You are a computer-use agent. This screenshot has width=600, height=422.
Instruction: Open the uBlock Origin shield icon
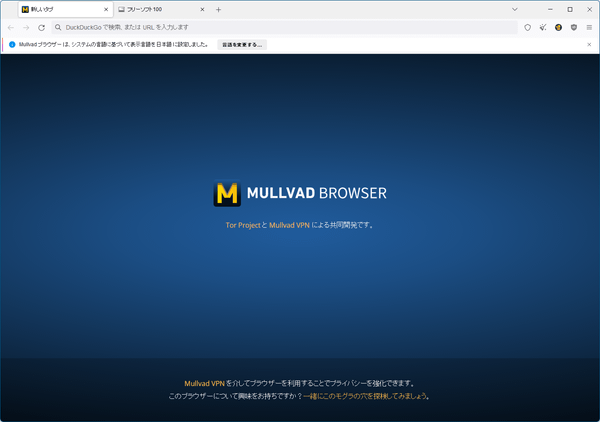click(574, 28)
